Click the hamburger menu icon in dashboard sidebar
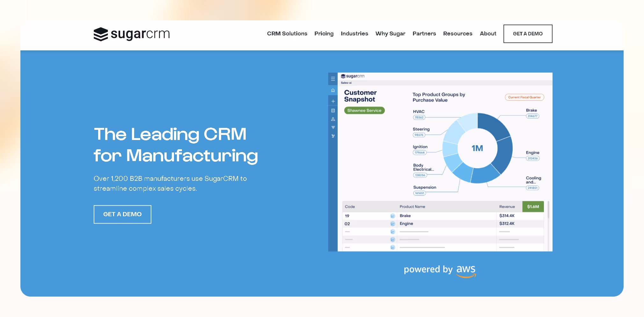The image size is (644, 317). click(x=333, y=79)
